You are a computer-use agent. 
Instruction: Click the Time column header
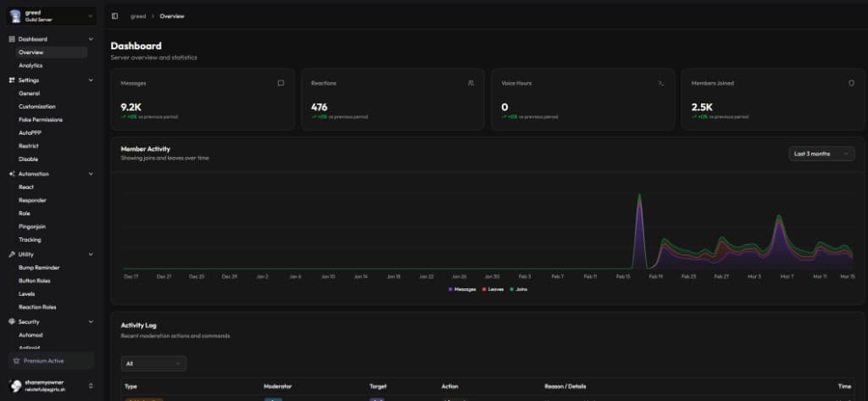pyautogui.click(x=845, y=387)
